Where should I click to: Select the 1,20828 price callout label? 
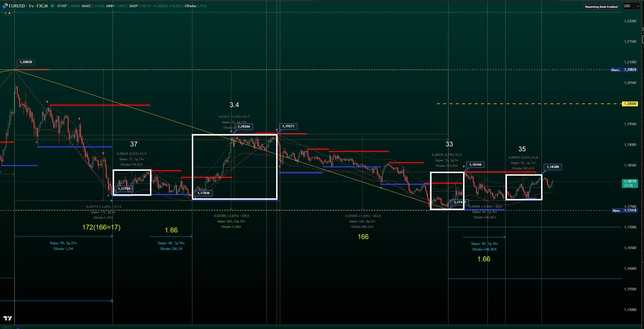point(26,62)
